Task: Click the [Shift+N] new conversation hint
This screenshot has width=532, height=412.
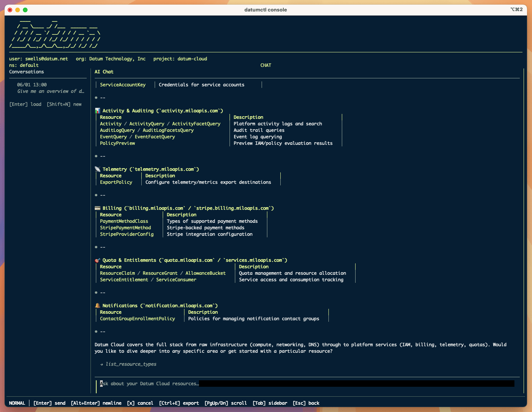Action: click(64, 104)
